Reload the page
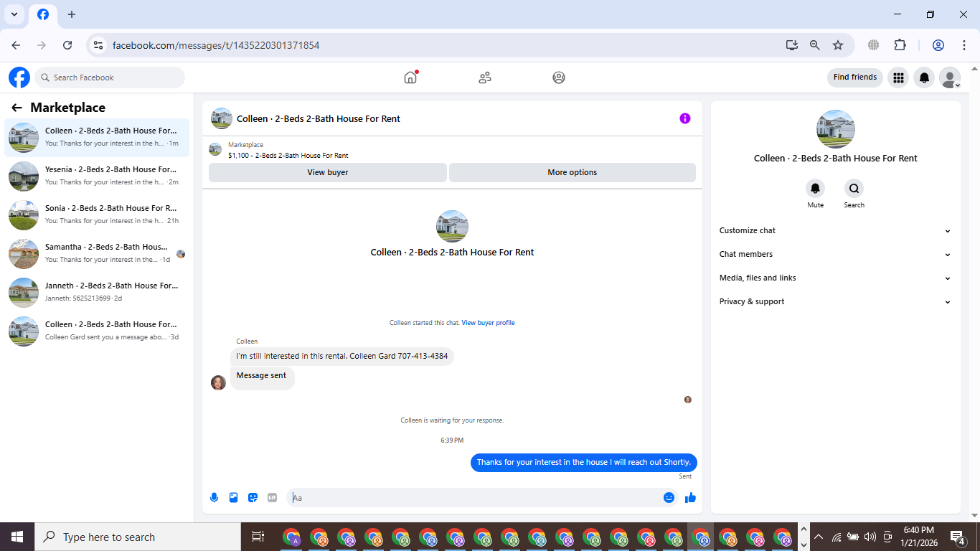This screenshot has height=551, width=980. [67, 45]
